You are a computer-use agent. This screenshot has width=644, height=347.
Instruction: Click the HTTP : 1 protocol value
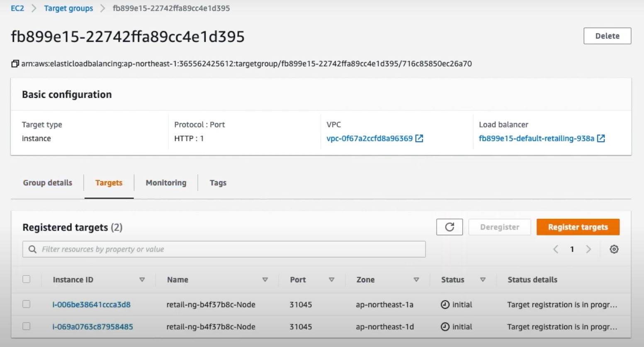click(x=189, y=138)
